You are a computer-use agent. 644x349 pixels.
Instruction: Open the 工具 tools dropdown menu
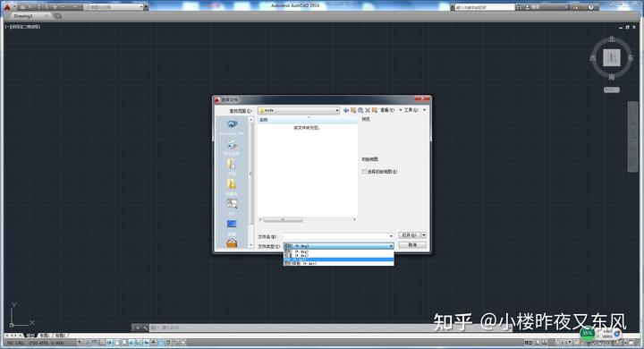(x=414, y=110)
